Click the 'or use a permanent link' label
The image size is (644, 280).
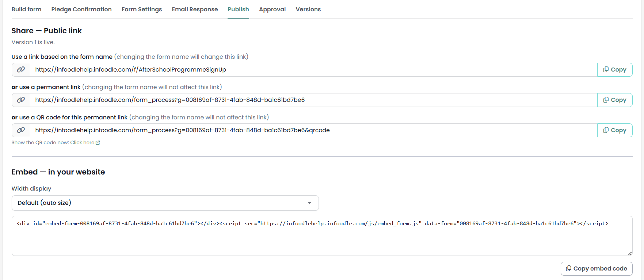(x=46, y=87)
